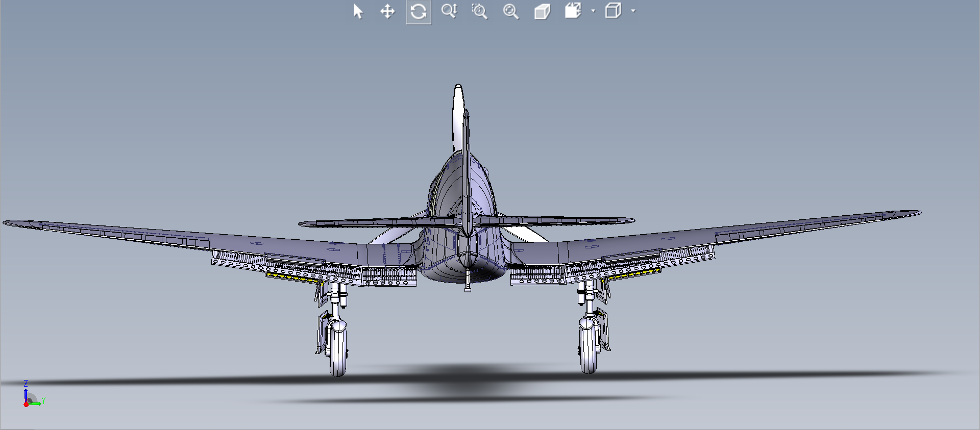Click the solid shaded cube icon
The height and width of the screenshot is (430, 980).
click(x=542, y=11)
